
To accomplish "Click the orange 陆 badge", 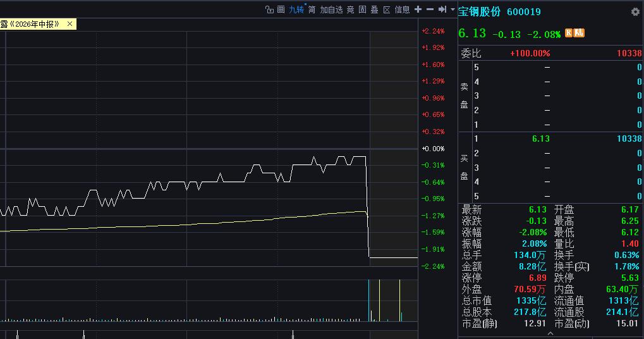I will [579, 33].
